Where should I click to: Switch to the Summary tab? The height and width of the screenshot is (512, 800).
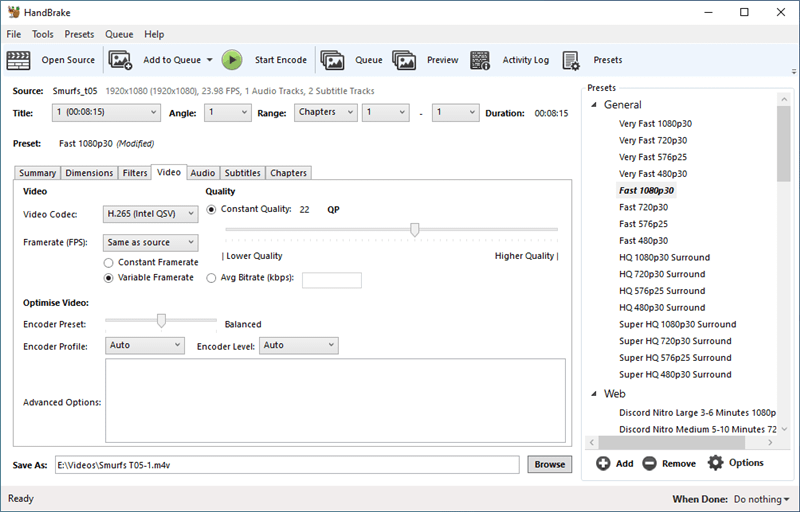[x=37, y=173]
